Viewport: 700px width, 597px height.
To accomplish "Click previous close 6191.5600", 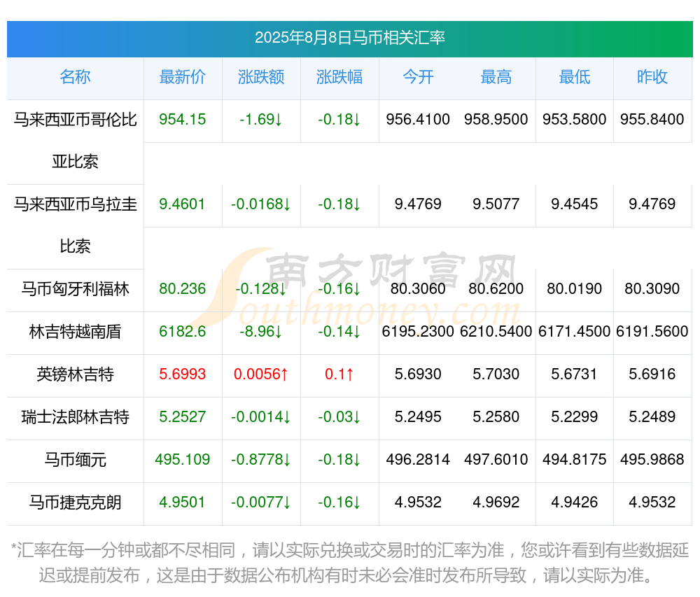I will click(652, 332).
